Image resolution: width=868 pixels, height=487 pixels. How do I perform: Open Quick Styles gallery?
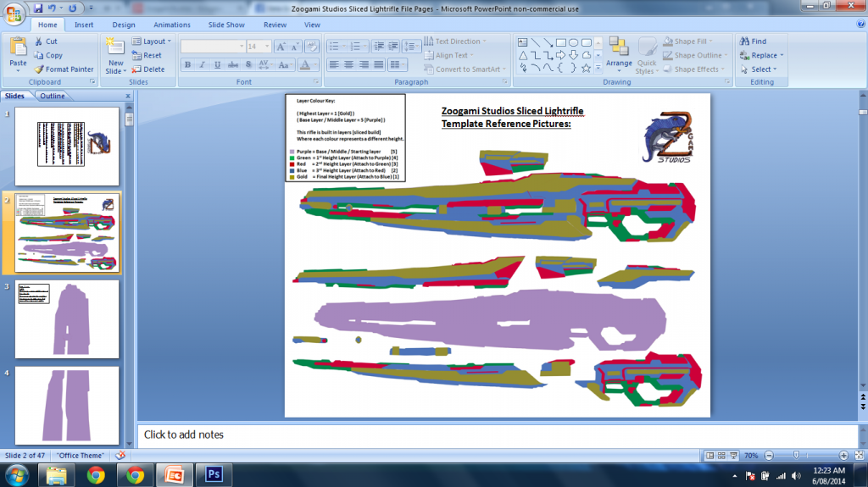point(646,55)
